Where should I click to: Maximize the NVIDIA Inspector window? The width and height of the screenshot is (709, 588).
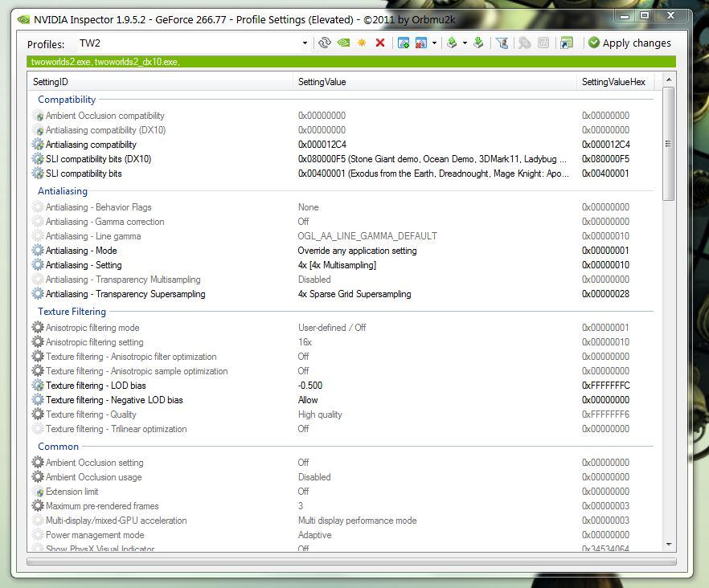coord(645,16)
